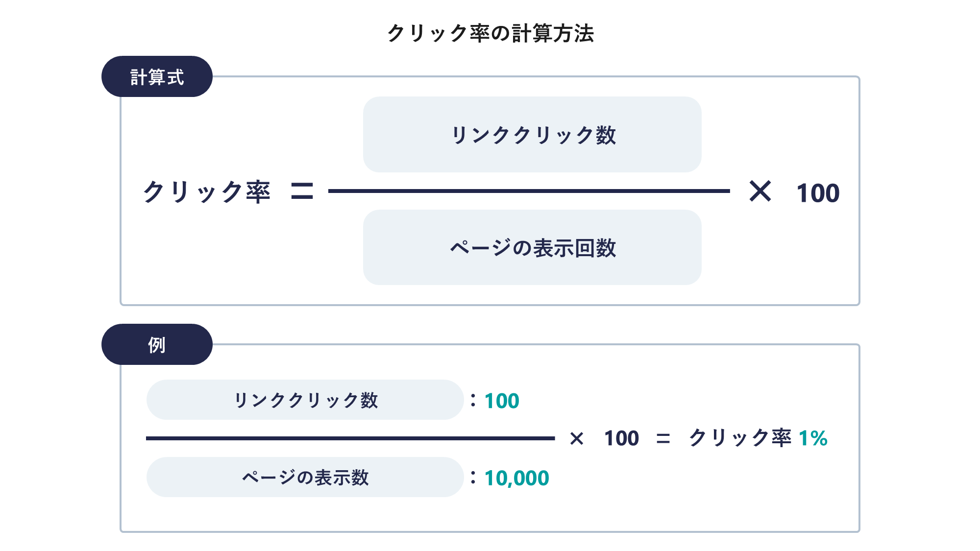The width and height of the screenshot is (980, 551).
Task: Click the ページの表示数 pill in example
Action: pos(305,477)
